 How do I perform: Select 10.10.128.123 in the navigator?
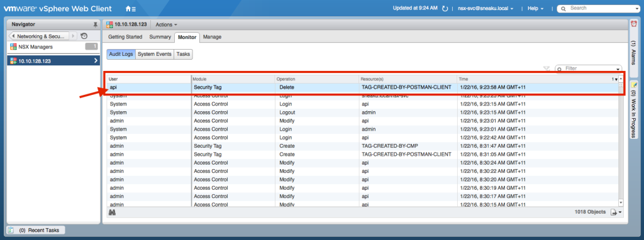click(53, 61)
